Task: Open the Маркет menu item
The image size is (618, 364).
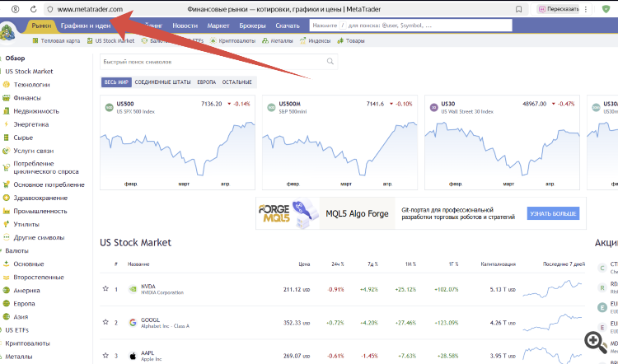Action: coord(218,26)
